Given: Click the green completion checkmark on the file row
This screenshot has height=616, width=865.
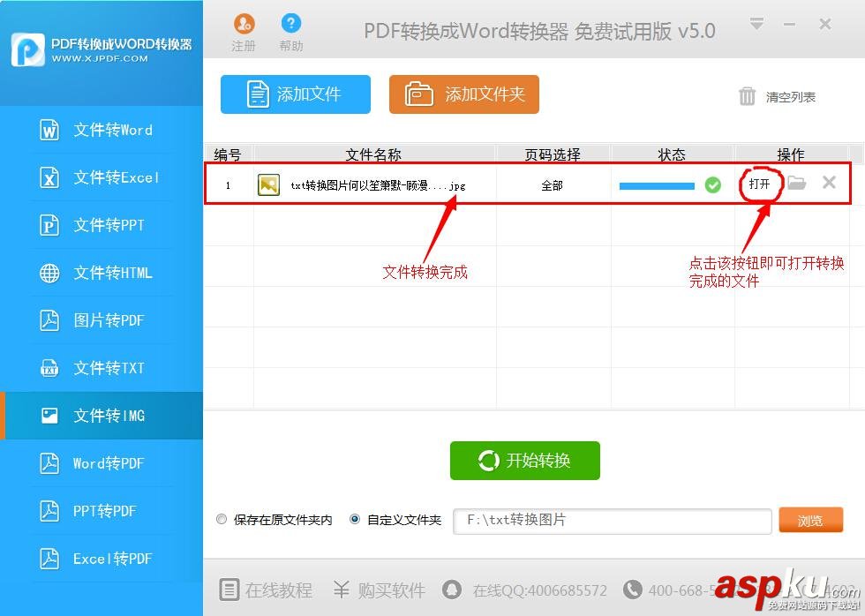Looking at the screenshot, I should click(712, 185).
